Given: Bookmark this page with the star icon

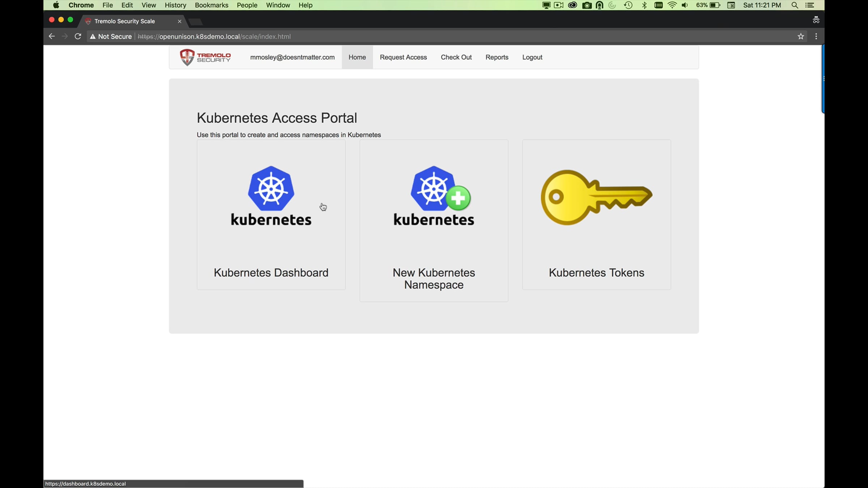Looking at the screenshot, I should pos(801,37).
